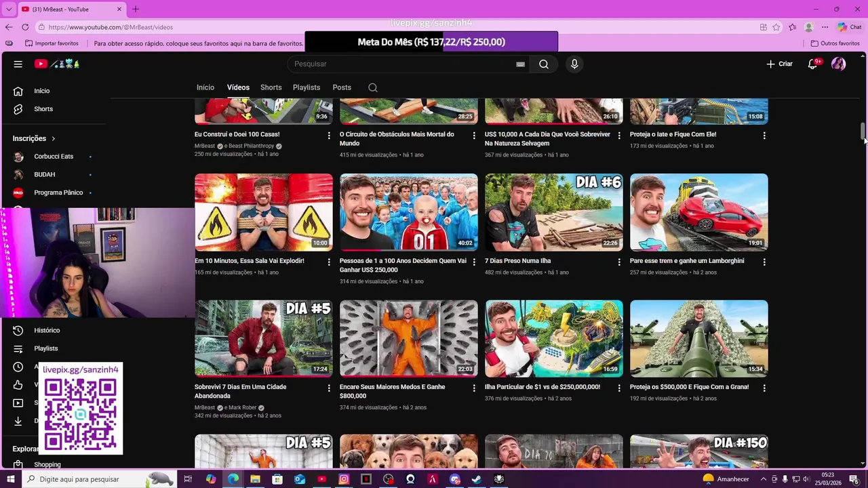Open options for 'Em 10 Minutos, Essa Sala Vai Explodir!'
868x488 pixels.
(329, 262)
